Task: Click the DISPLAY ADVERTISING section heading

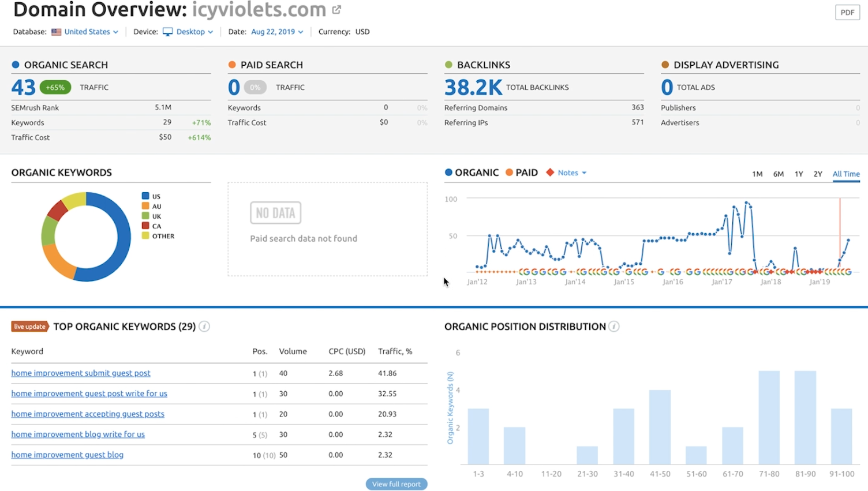Action: pos(726,65)
